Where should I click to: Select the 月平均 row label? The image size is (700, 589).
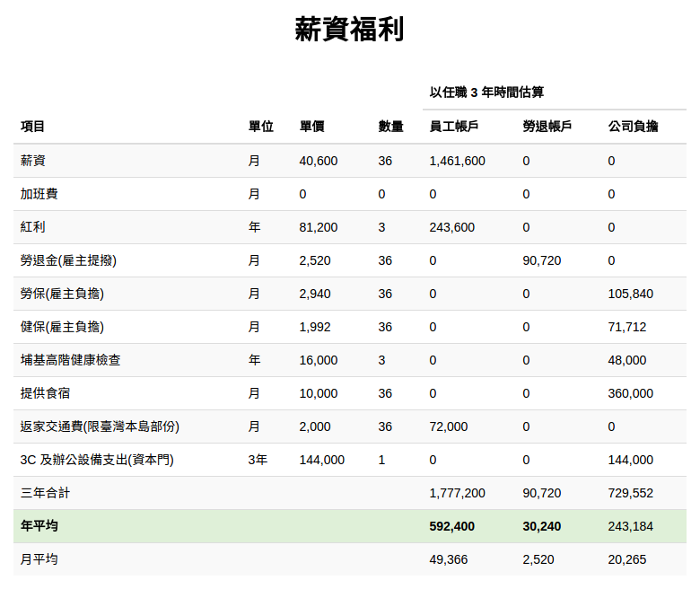coord(39,559)
